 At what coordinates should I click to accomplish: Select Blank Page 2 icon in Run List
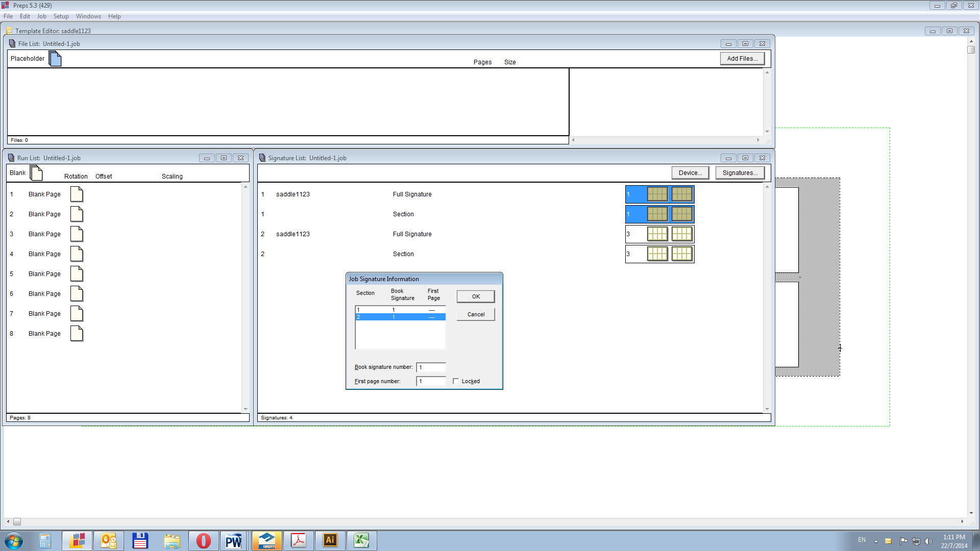point(77,214)
